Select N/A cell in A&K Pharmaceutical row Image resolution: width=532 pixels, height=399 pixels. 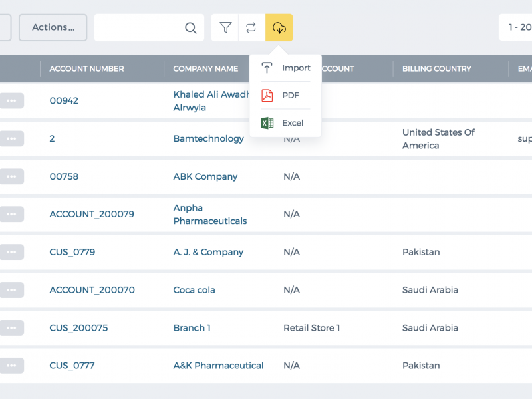pyautogui.click(x=292, y=365)
